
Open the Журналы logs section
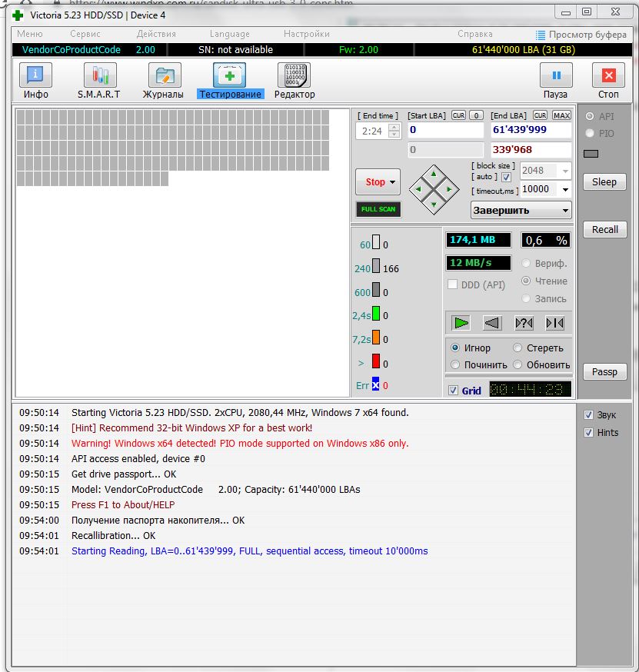163,82
